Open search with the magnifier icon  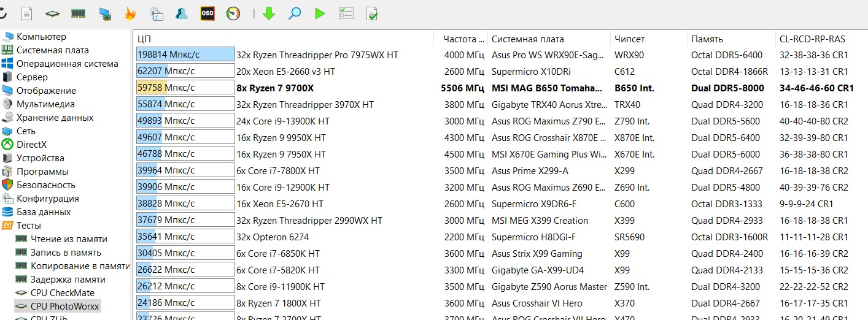pyautogui.click(x=295, y=13)
